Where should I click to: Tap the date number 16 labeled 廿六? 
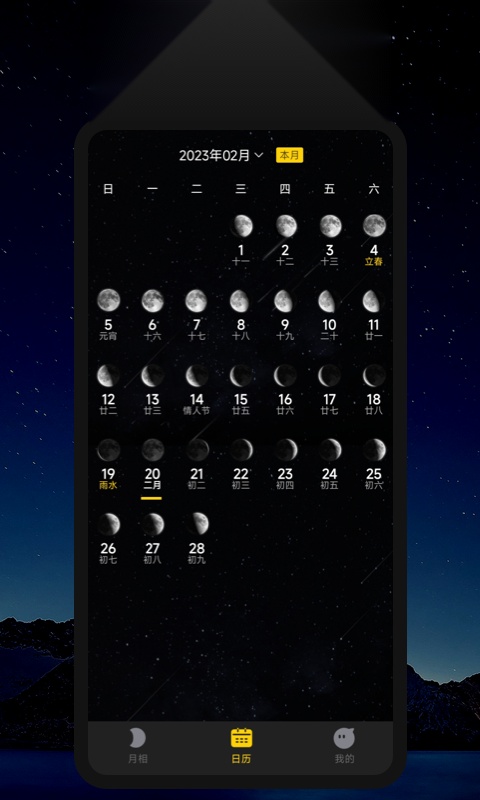[x=285, y=399]
